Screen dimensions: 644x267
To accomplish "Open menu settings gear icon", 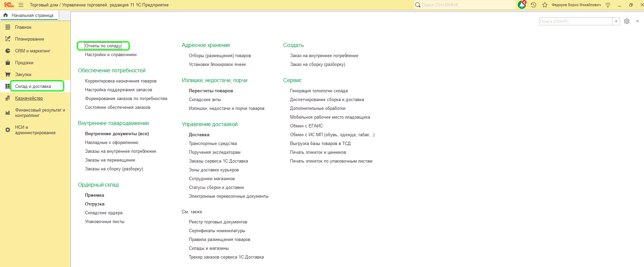I will [626, 21].
